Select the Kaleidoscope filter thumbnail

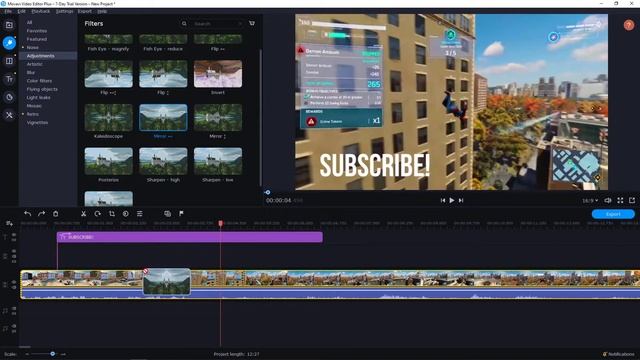(x=109, y=118)
